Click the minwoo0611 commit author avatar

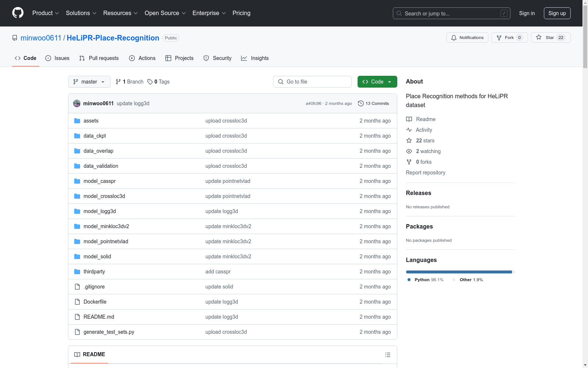[77, 103]
